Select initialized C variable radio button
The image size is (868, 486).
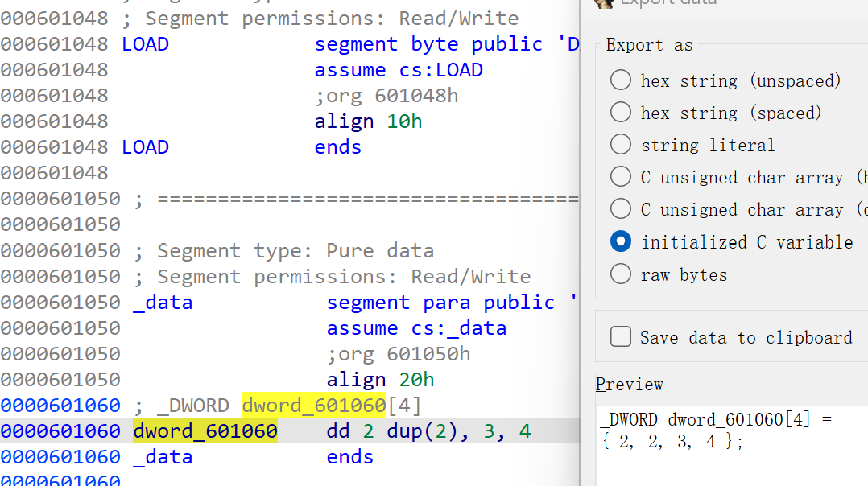click(x=621, y=241)
